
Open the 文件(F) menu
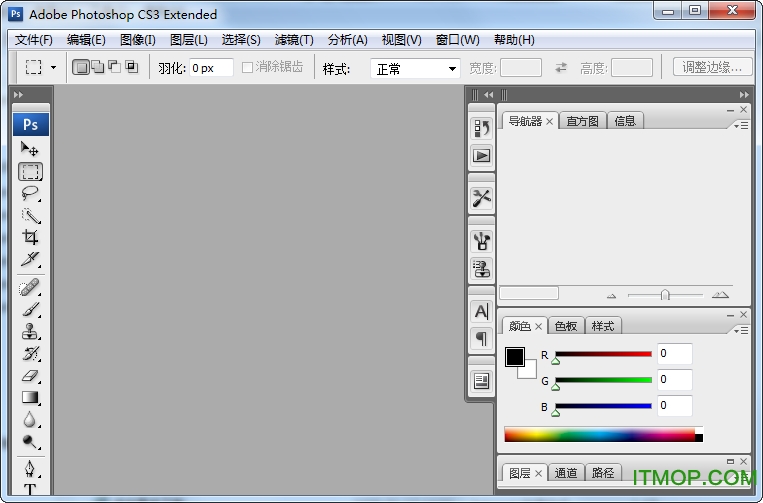[34, 40]
